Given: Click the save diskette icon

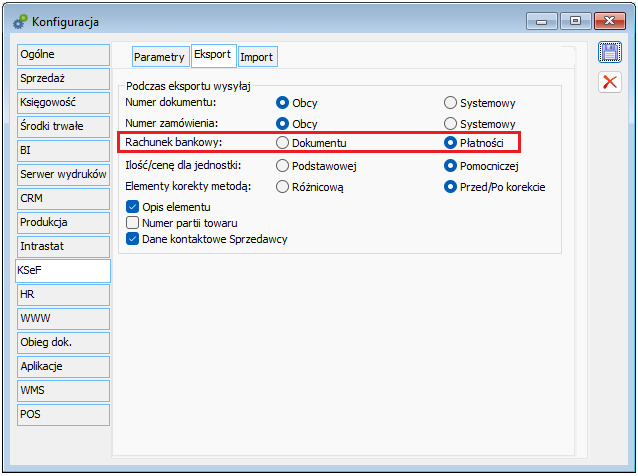Looking at the screenshot, I should tap(609, 52).
